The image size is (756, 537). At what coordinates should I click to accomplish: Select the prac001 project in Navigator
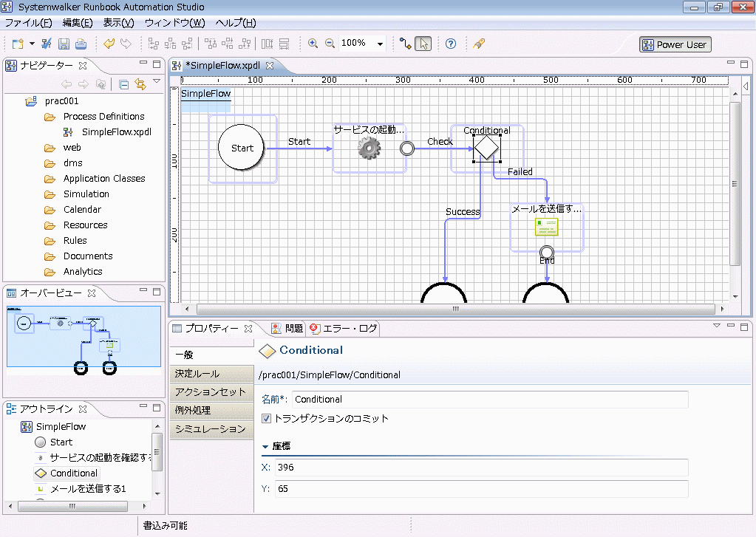pyautogui.click(x=62, y=101)
